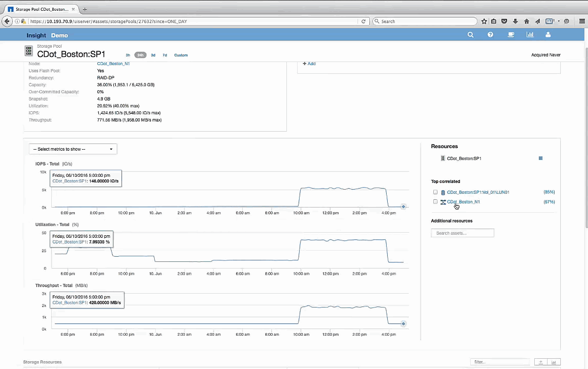Image resolution: width=588 pixels, height=369 pixels.
Task: Open the CDot_Boston_N1 node link
Action: (x=113, y=64)
